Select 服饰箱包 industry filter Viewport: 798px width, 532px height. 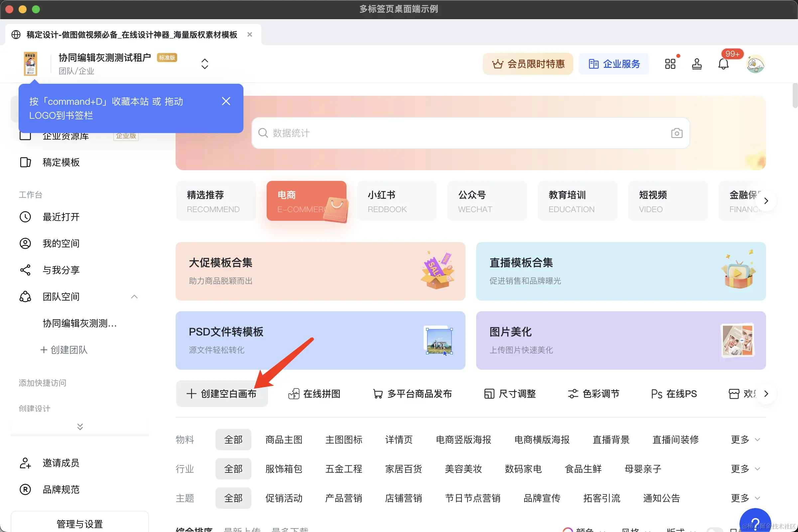click(284, 469)
